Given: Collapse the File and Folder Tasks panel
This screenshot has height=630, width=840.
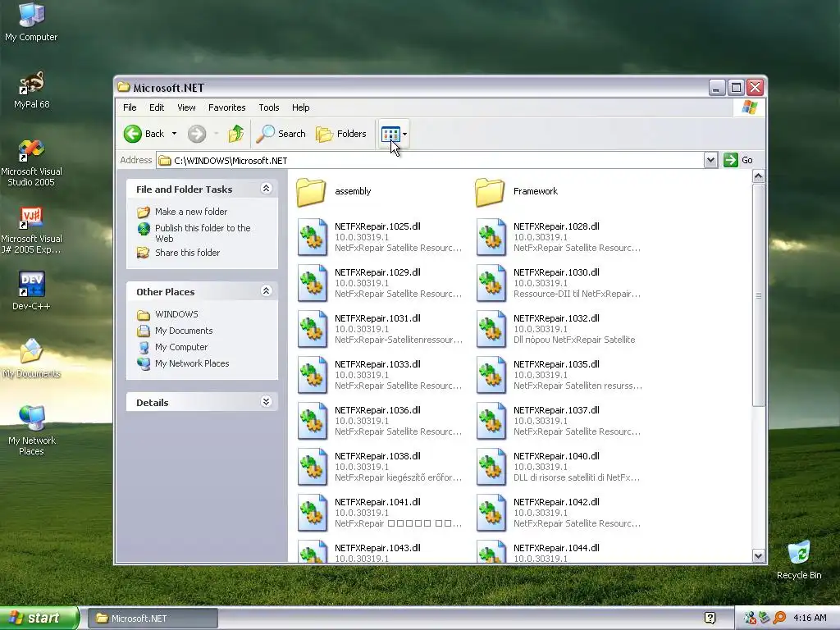Looking at the screenshot, I should tap(266, 189).
